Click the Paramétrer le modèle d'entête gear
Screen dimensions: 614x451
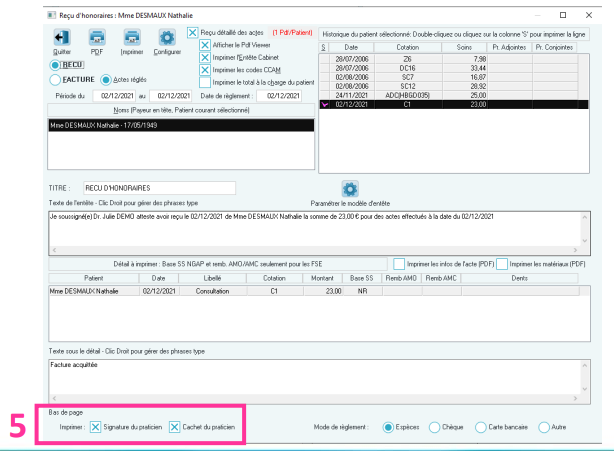(x=350, y=189)
